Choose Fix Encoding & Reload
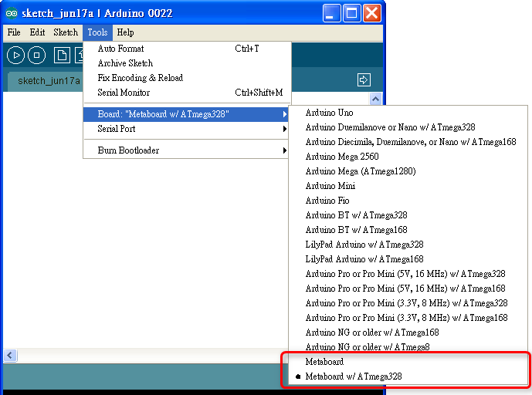Screen dimensions: 532x395 [188, 78]
